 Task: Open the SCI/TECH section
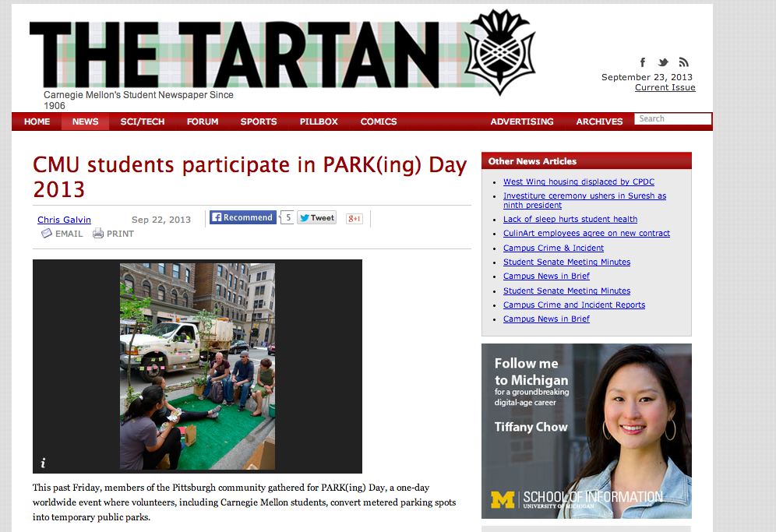143,122
